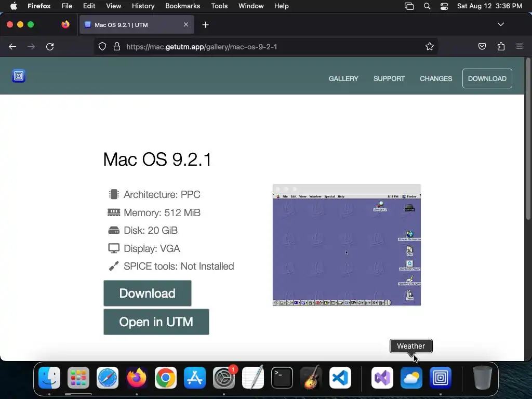
Task: Expand the list all tabs chevron
Action: coord(501,24)
